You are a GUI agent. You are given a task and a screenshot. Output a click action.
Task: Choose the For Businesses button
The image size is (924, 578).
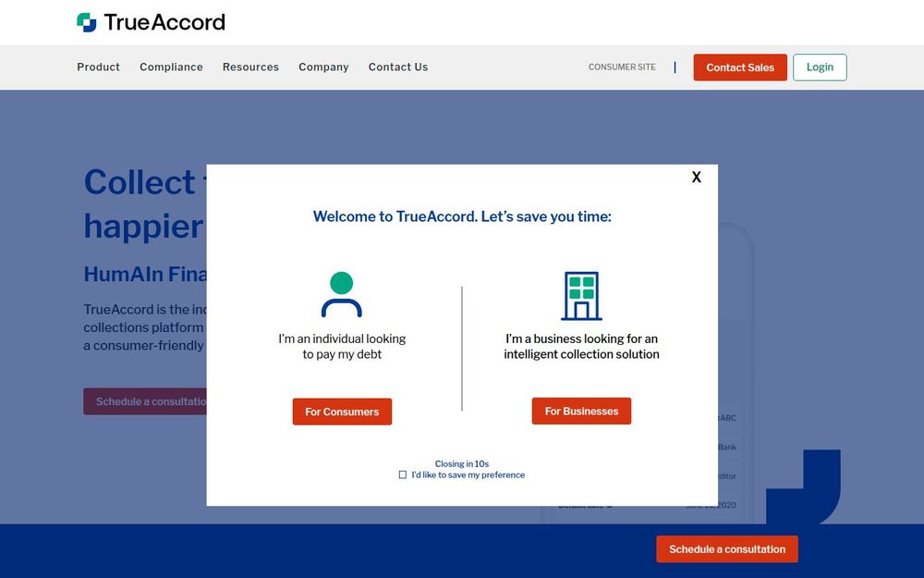click(x=581, y=412)
